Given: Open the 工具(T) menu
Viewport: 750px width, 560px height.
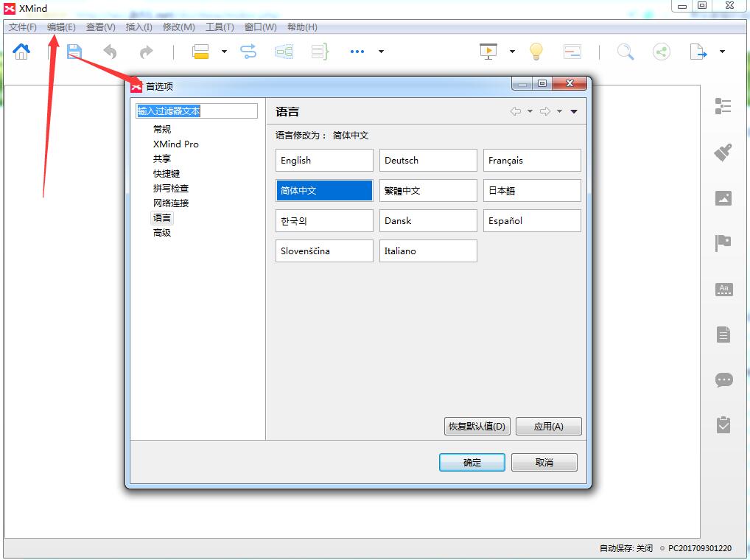Looking at the screenshot, I should 220,27.
